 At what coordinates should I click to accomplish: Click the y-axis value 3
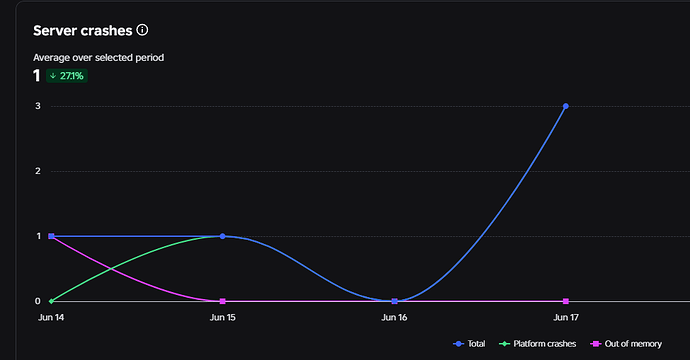click(38, 106)
